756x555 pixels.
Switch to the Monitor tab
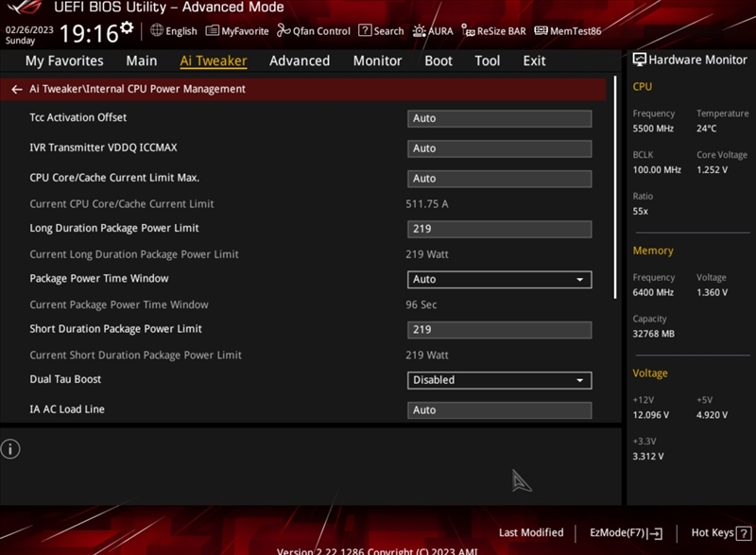tap(377, 61)
